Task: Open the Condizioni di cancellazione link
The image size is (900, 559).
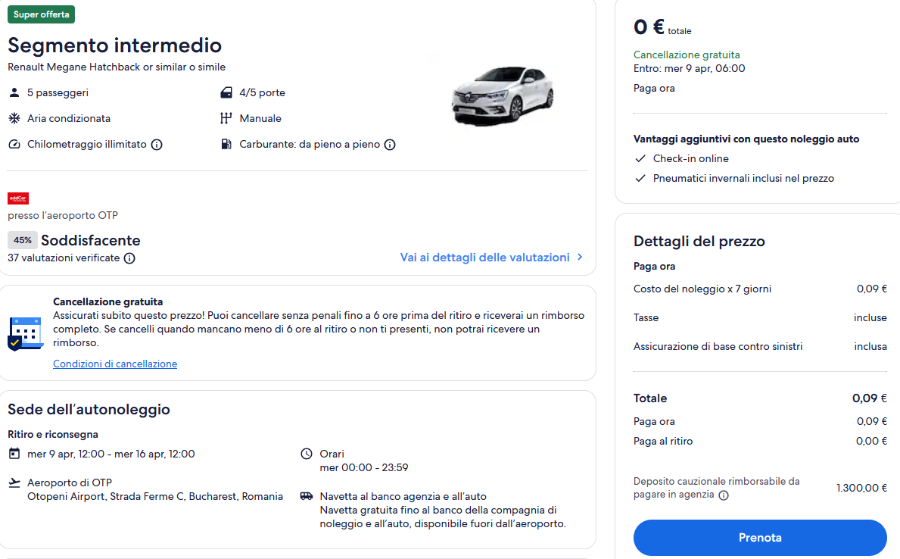Action: pyautogui.click(x=115, y=364)
